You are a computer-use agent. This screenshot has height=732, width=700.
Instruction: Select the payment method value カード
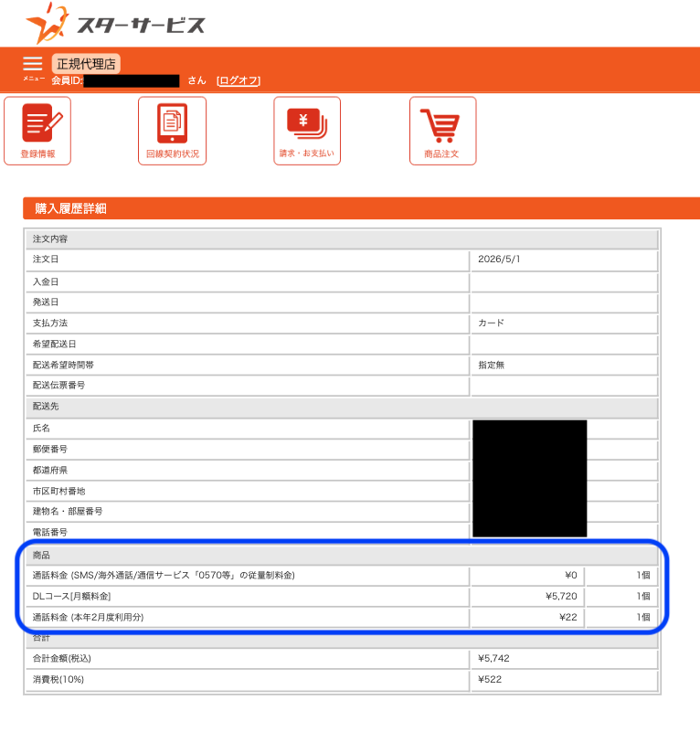[x=492, y=324]
